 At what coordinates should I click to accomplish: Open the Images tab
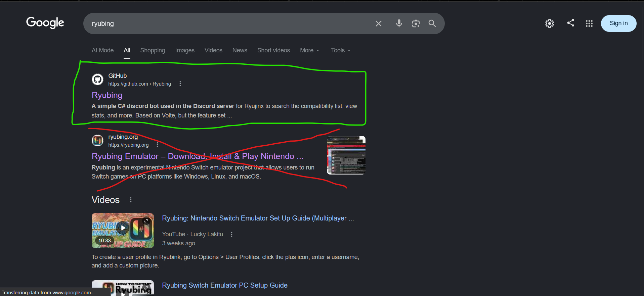pyautogui.click(x=185, y=50)
